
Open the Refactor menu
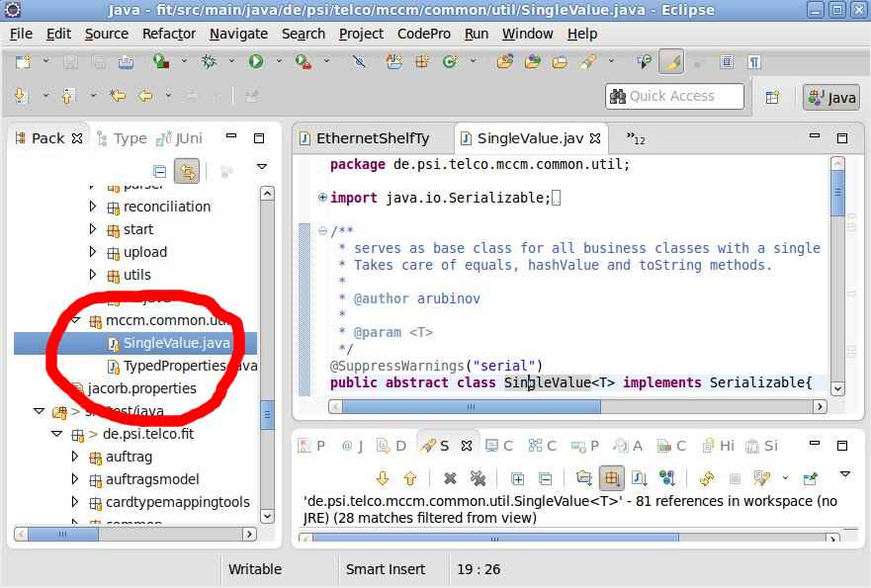[169, 34]
